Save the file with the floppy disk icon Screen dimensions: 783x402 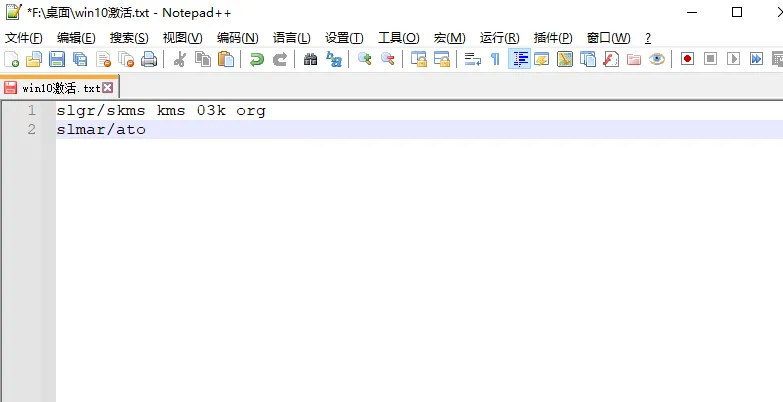[57, 59]
